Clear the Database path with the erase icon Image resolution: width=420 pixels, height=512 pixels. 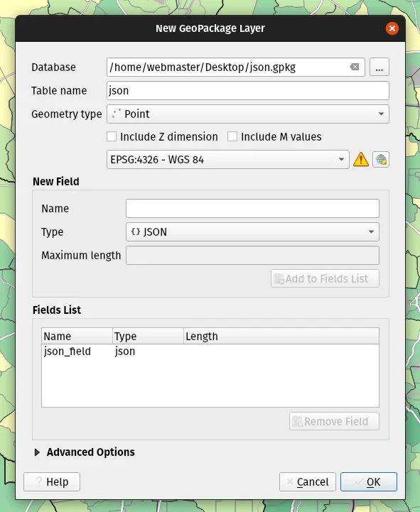pos(355,67)
